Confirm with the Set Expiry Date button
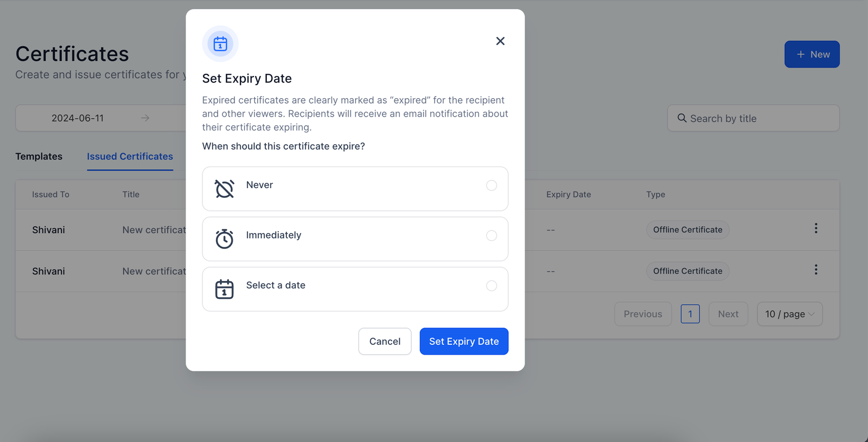The image size is (868, 442). pos(464,341)
